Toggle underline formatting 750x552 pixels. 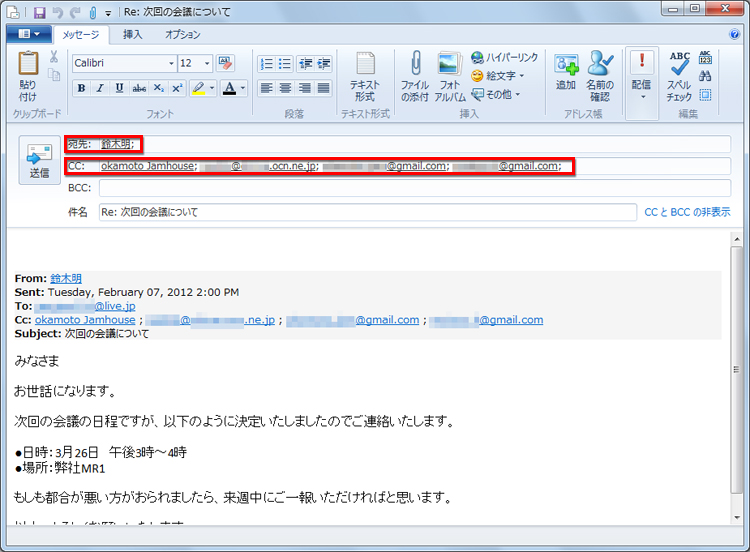119,88
